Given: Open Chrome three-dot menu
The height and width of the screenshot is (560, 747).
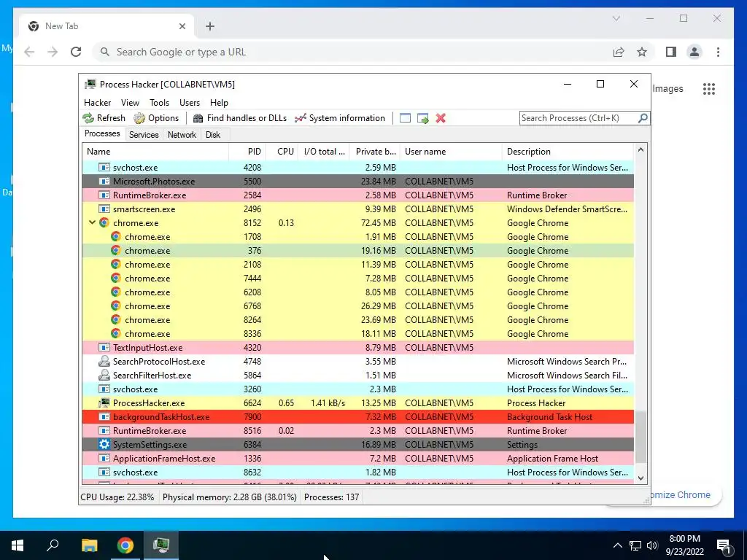Looking at the screenshot, I should pyautogui.click(x=718, y=52).
